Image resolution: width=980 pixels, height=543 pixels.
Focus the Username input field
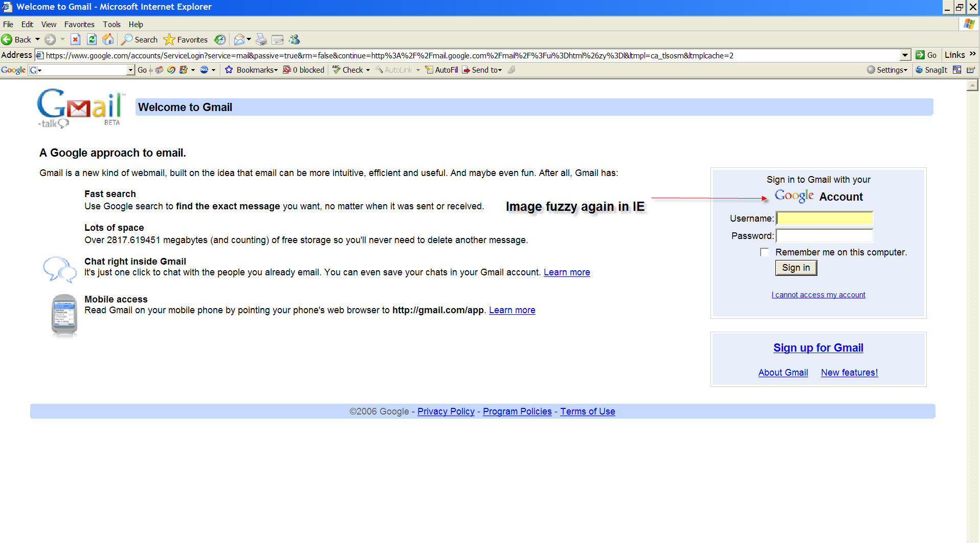point(825,219)
